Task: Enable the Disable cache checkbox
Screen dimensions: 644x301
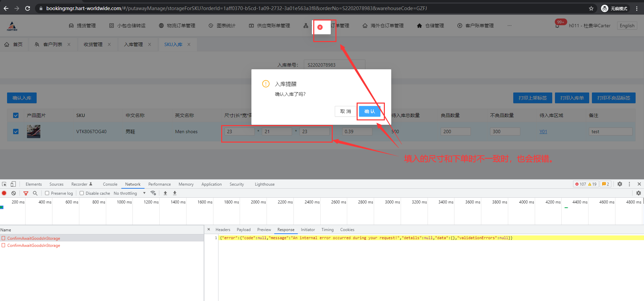Action: [x=82, y=193]
